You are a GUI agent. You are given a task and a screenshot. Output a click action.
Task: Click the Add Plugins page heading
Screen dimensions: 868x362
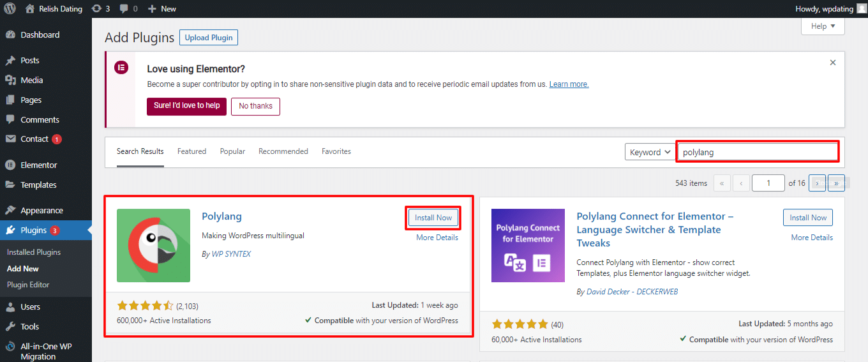139,38
